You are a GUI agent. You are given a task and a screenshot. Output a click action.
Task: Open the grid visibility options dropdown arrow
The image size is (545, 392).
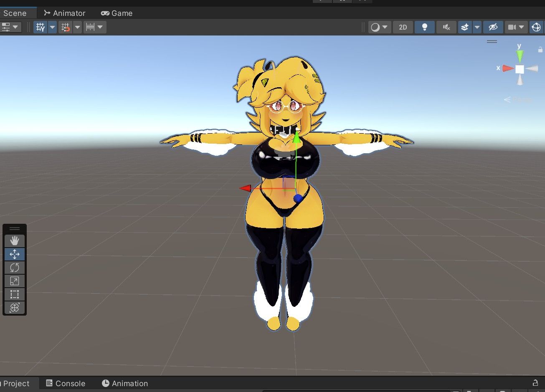52,27
